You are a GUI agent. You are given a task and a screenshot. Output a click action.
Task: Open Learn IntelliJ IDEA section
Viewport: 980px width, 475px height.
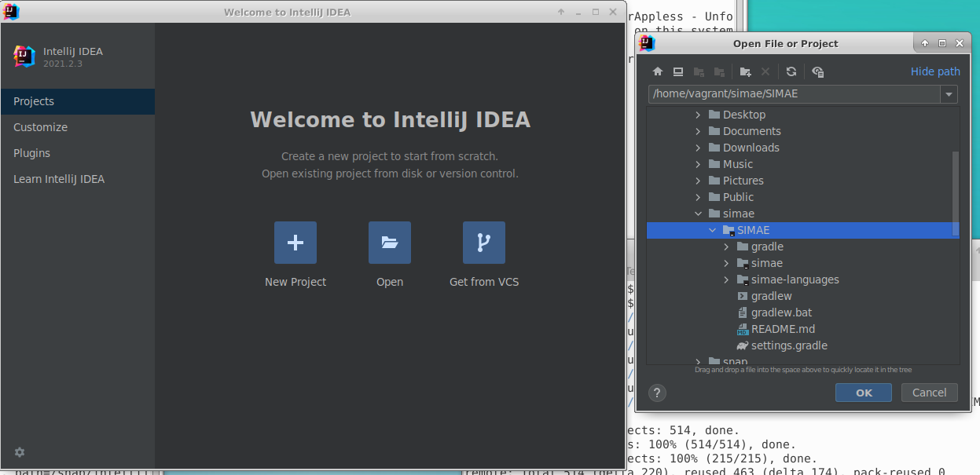point(78,179)
